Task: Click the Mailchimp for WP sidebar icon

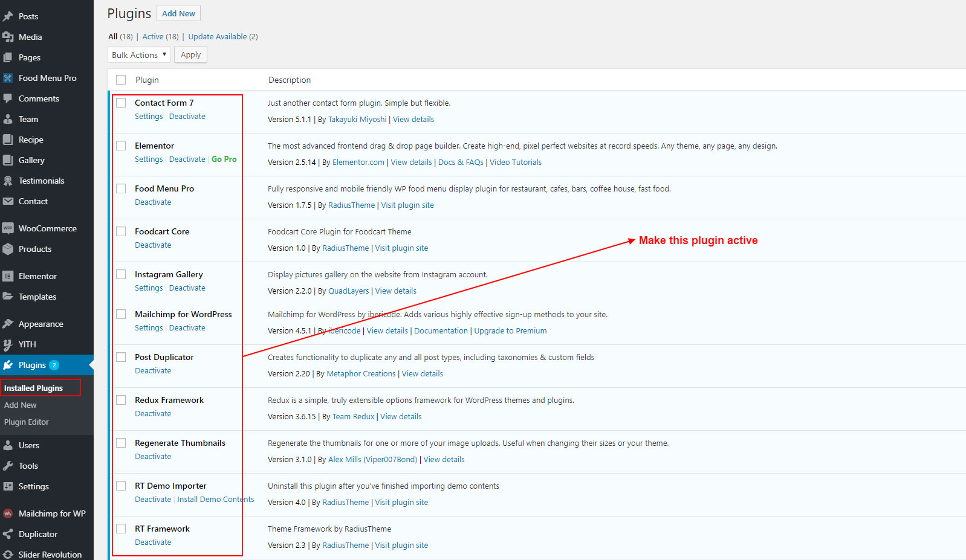Action: (x=8, y=513)
